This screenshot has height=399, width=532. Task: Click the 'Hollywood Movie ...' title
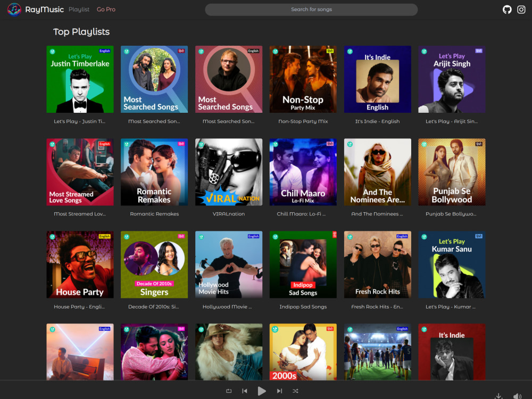[x=227, y=307]
